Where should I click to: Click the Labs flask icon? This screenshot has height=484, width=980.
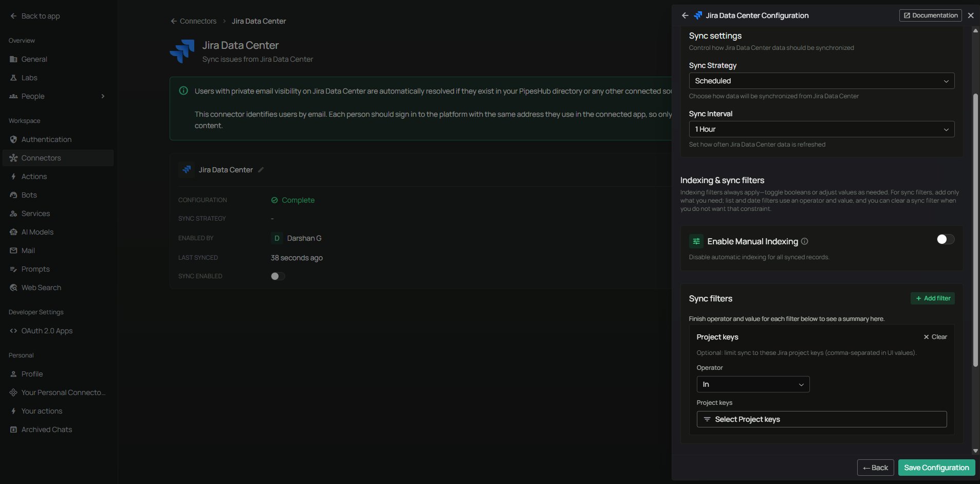pyautogui.click(x=13, y=78)
